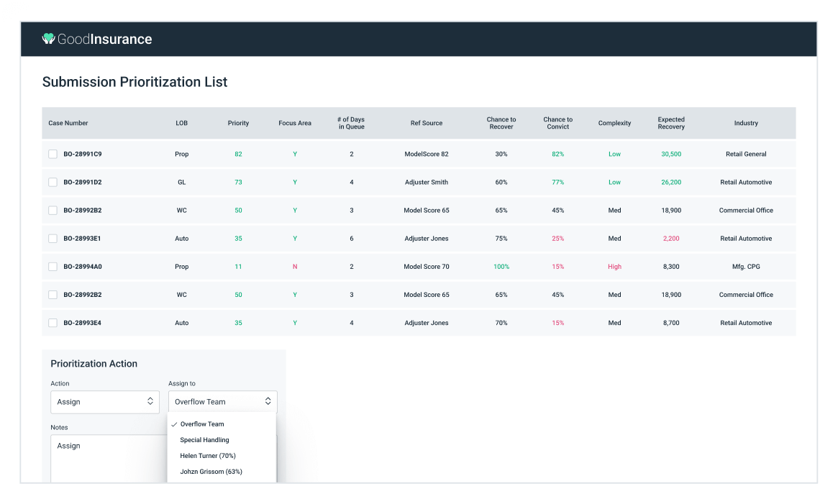Image resolution: width=838 pixels, height=504 pixels.
Task: Check the checkbox for case BO-28993E1
Action: coord(53,238)
